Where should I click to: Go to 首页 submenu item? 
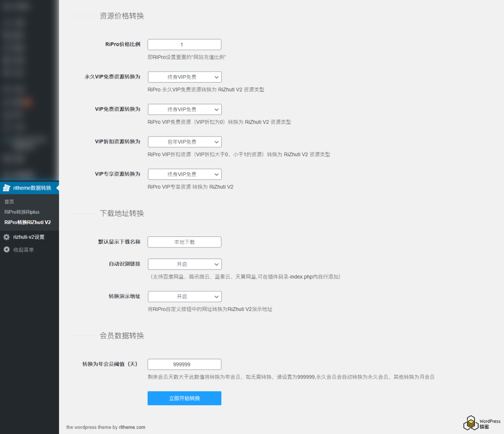pos(9,201)
